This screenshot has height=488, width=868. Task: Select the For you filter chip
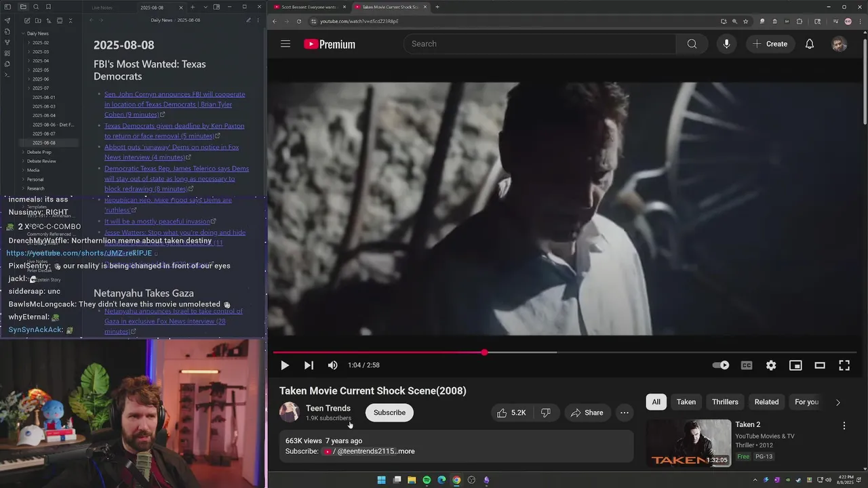(806, 402)
